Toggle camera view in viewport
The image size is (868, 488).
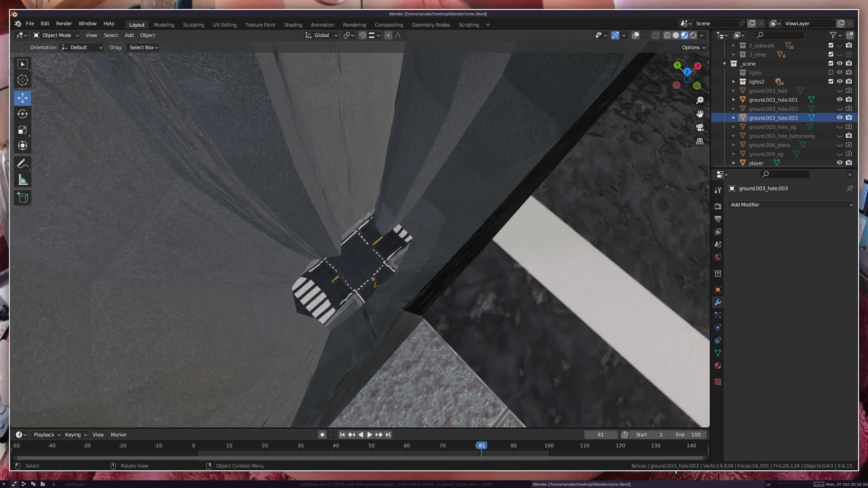coord(700,128)
